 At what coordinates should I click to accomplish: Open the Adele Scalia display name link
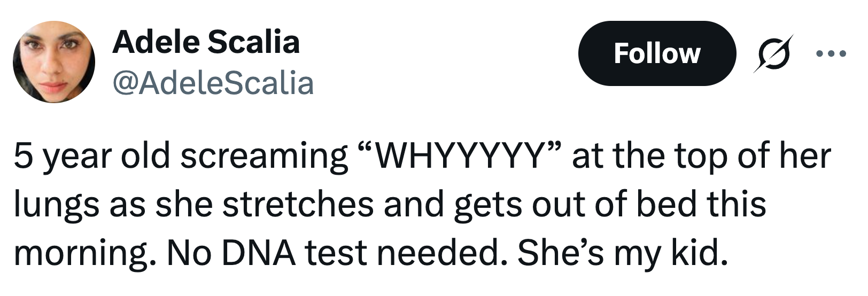click(x=206, y=42)
